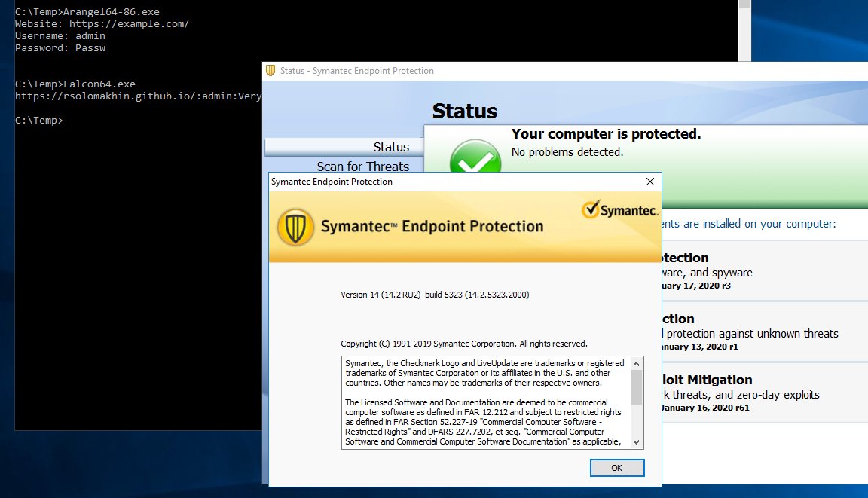This screenshot has width=868, height=498.
Task: Click the trademark paragraph in license box
Action: coord(485,373)
